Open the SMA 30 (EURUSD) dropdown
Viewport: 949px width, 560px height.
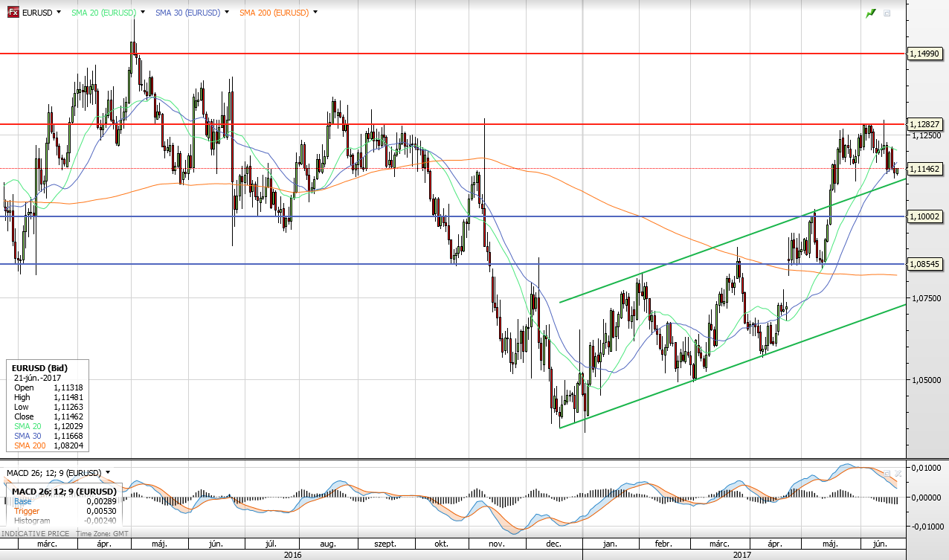226,13
